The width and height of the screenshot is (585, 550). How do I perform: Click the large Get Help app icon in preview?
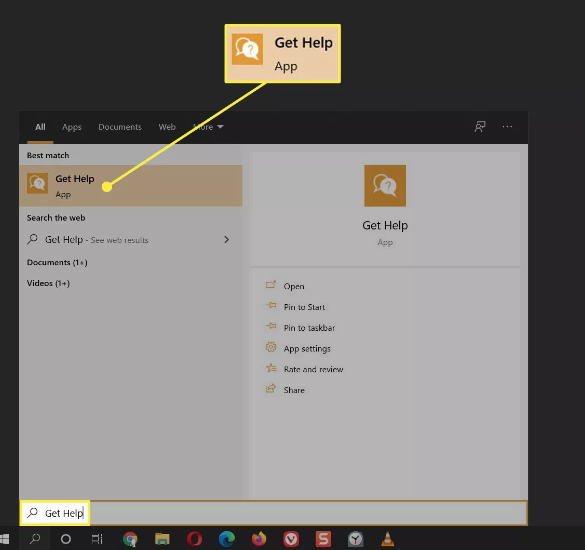pyautogui.click(x=385, y=185)
